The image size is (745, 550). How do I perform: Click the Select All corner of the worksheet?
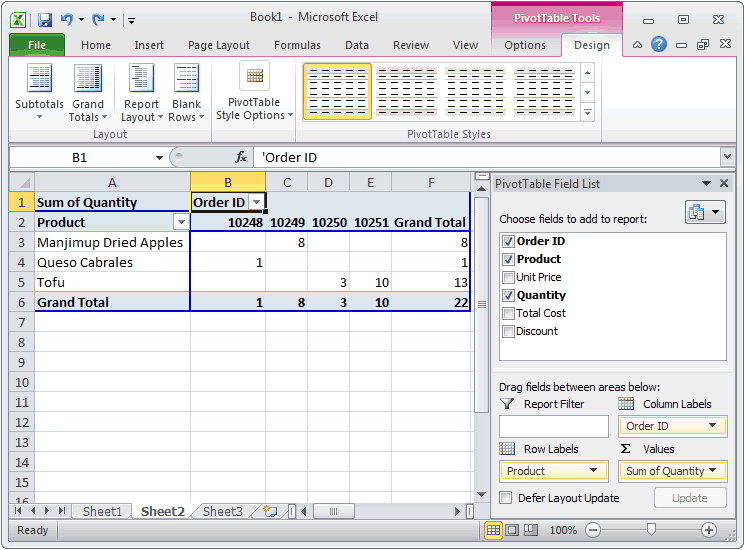click(x=22, y=182)
